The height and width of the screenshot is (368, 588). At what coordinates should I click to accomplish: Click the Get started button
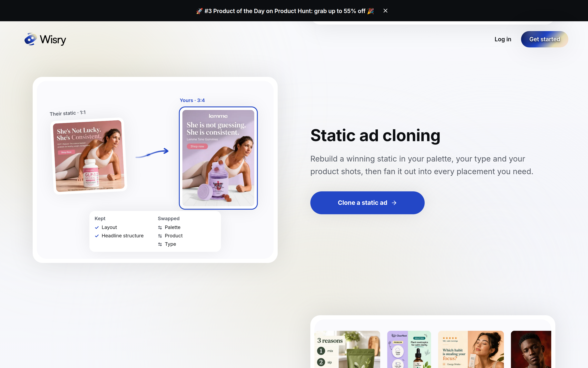pos(545,39)
